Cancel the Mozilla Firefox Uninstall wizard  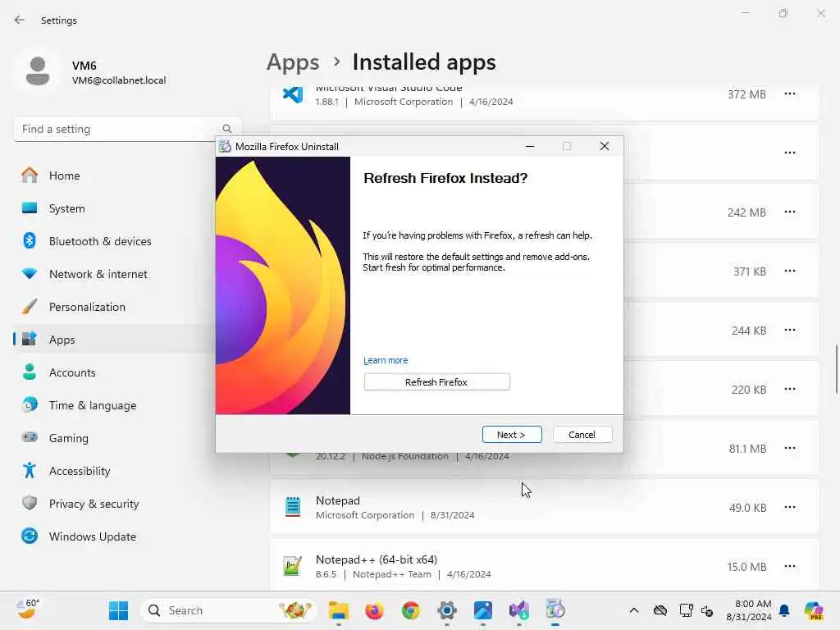point(582,435)
